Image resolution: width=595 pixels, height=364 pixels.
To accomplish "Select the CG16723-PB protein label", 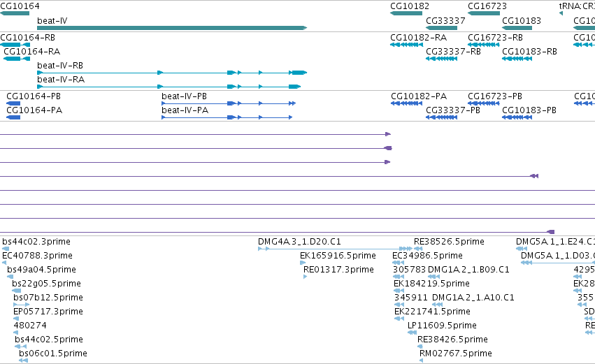I will click(495, 96).
